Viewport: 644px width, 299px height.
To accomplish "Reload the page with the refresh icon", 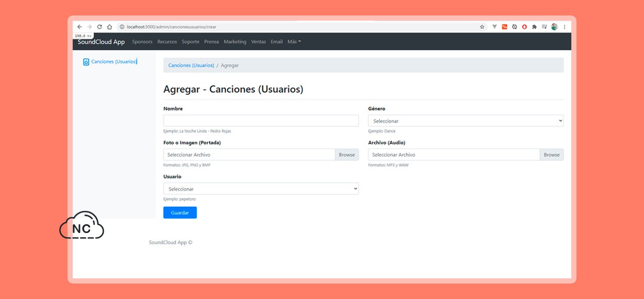I will tap(99, 27).
